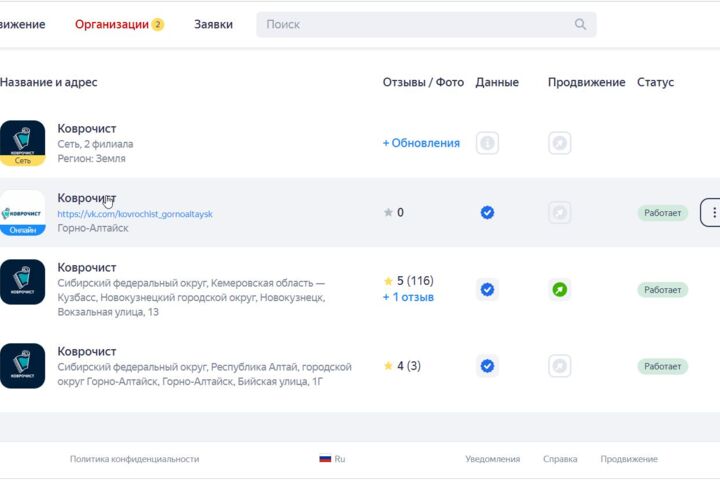Click the info data icon in network row
This screenshot has height=480, width=720.
[x=487, y=143]
